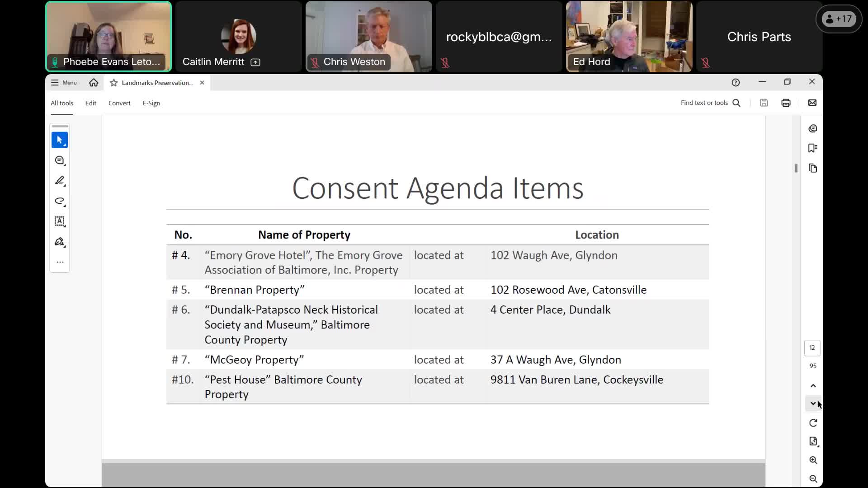Image resolution: width=868 pixels, height=488 pixels.
Task: Zoom in on the PDF document
Action: tap(813, 460)
